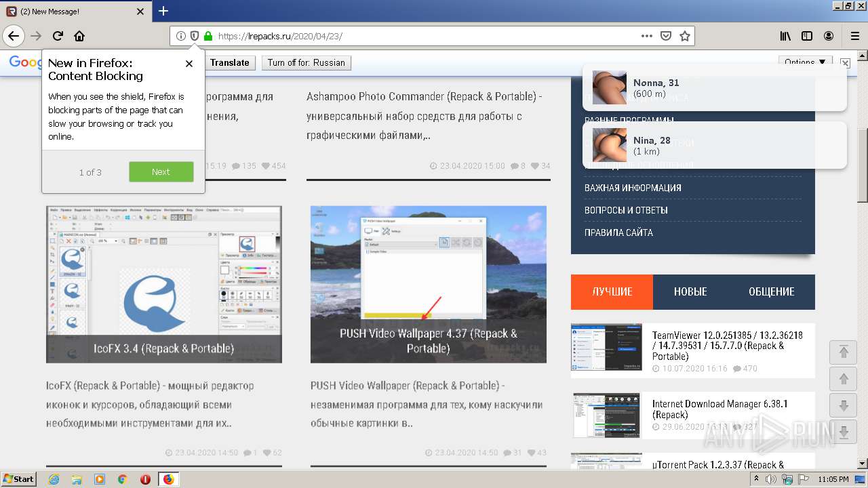
Task: Open IcoFX 3.4 article thumbnail
Action: 164,284
